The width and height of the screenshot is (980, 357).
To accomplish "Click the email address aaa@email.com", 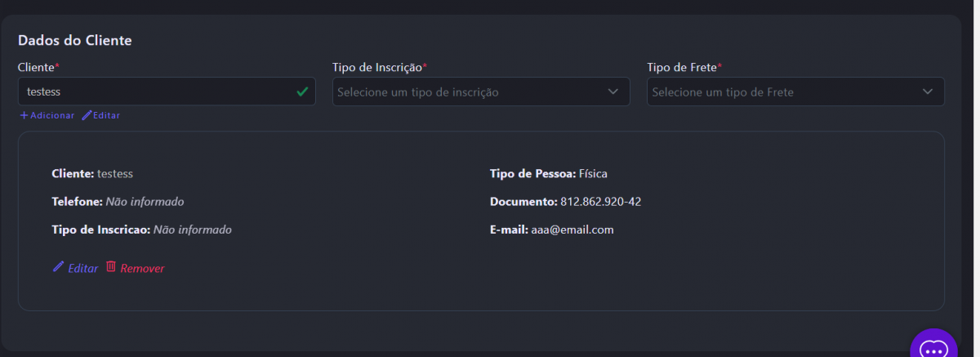I will click(572, 230).
